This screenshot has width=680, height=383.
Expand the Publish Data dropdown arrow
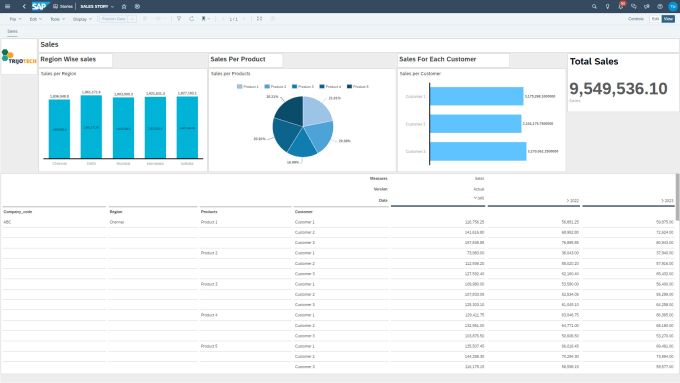pos(132,19)
